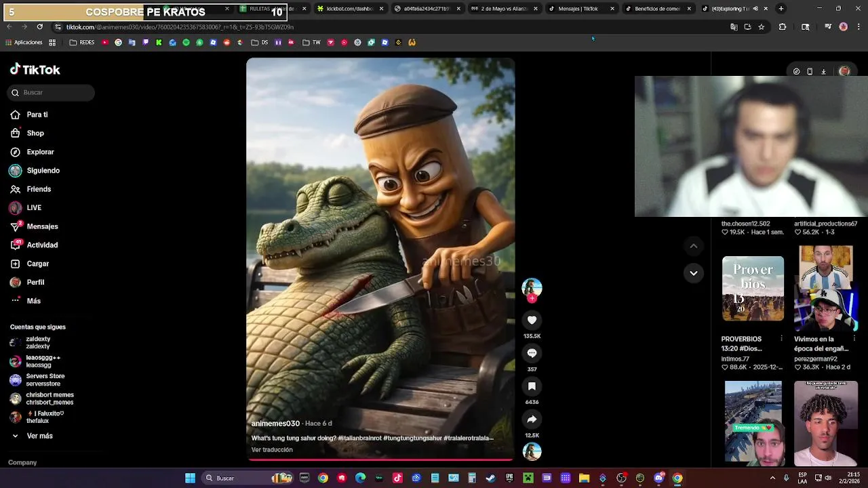This screenshot has width=868, height=488.
Task: Click the Buscar search field in TikTok
Action: 52,92
